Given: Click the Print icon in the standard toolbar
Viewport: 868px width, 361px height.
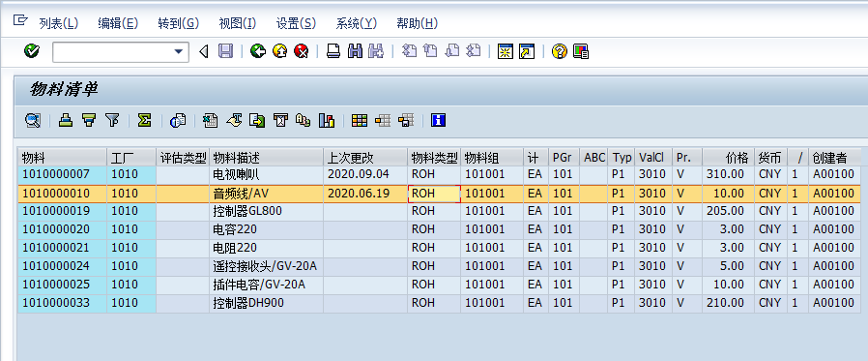Looking at the screenshot, I should [x=333, y=52].
